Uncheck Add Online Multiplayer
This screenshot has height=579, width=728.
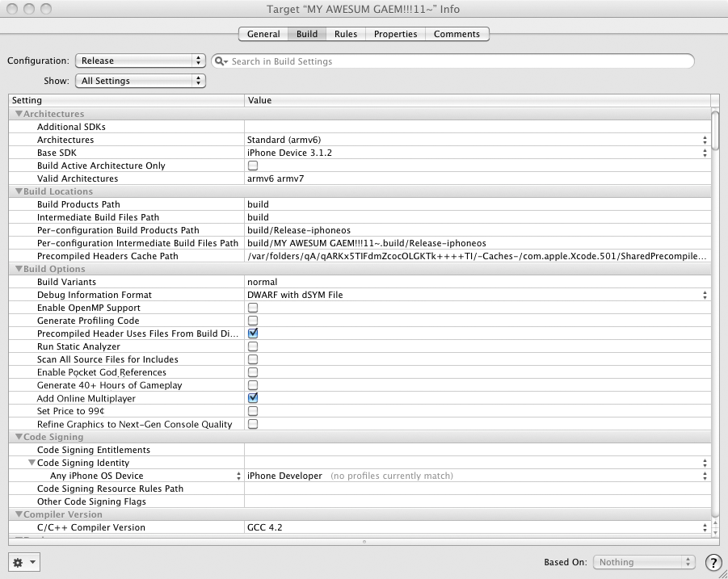(x=253, y=397)
